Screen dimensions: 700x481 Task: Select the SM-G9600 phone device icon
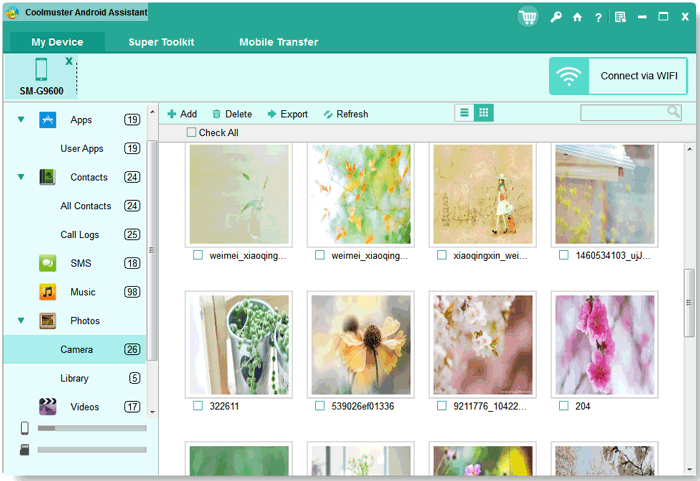click(41, 70)
